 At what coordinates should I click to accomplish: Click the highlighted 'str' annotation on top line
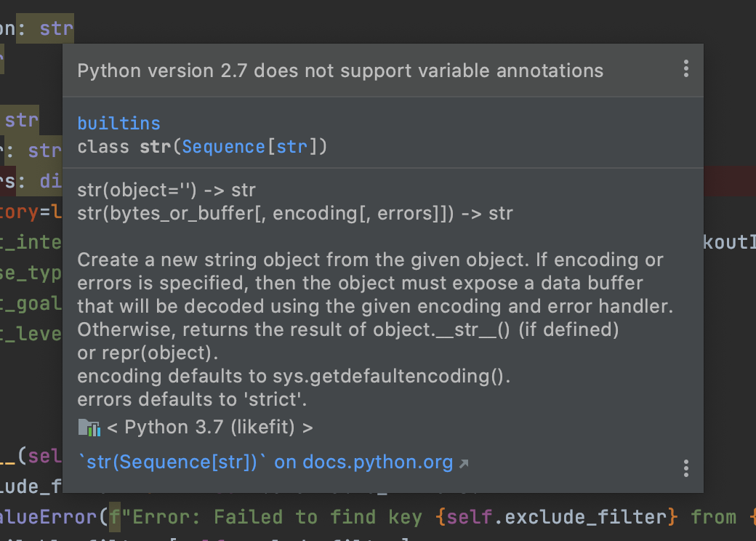coord(57,29)
